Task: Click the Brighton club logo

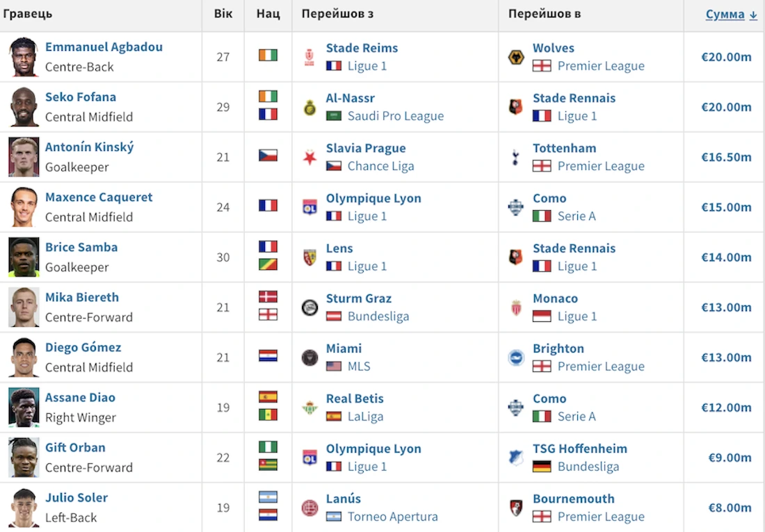Action: (516, 357)
